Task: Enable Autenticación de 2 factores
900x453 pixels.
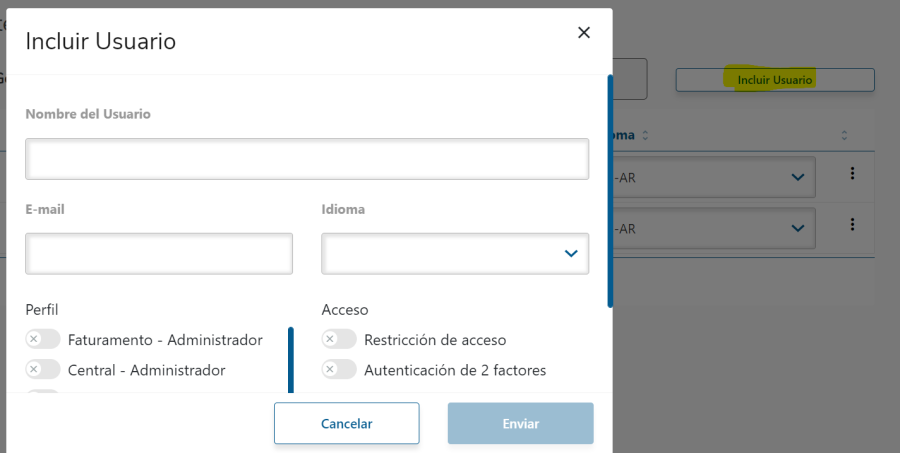Action: (339, 370)
